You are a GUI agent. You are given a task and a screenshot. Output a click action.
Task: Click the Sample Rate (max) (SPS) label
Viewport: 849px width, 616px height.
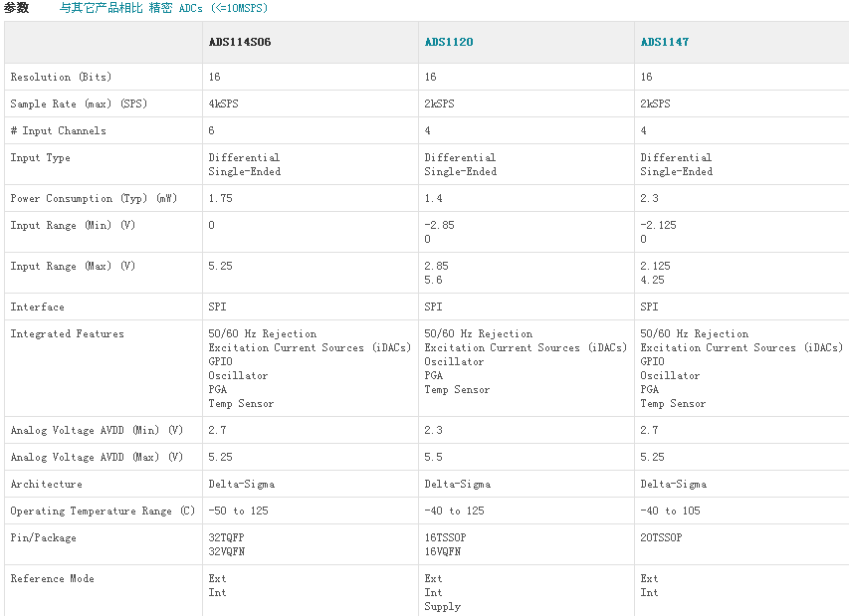(x=79, y=103)
